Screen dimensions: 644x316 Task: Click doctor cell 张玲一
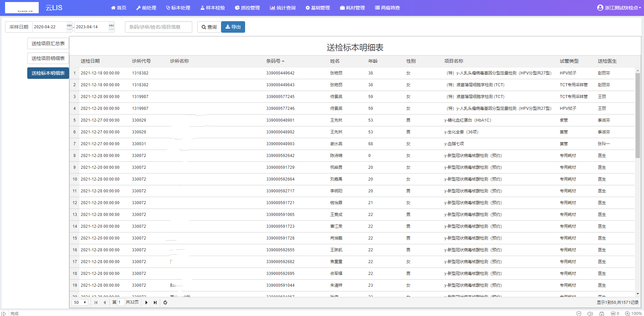click(604, 144)
